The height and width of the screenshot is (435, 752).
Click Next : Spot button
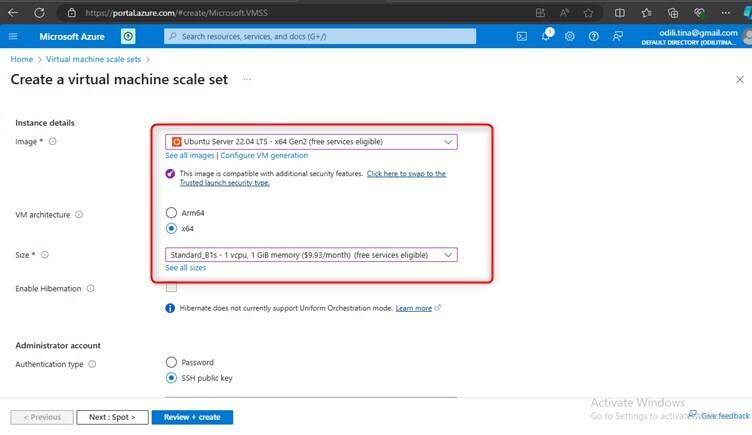click(112, 417)
